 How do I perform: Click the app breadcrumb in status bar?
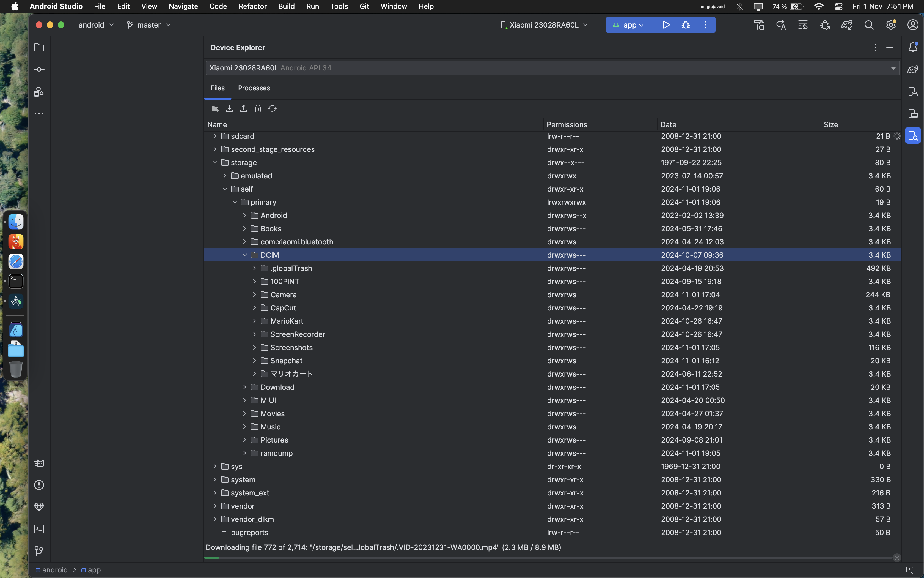pos(91,570)
